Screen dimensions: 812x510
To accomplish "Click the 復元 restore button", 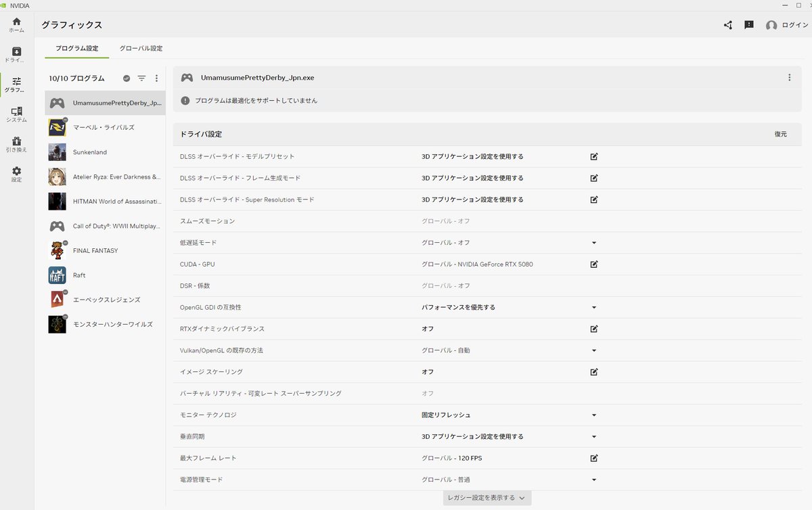I will click(781, 134).
